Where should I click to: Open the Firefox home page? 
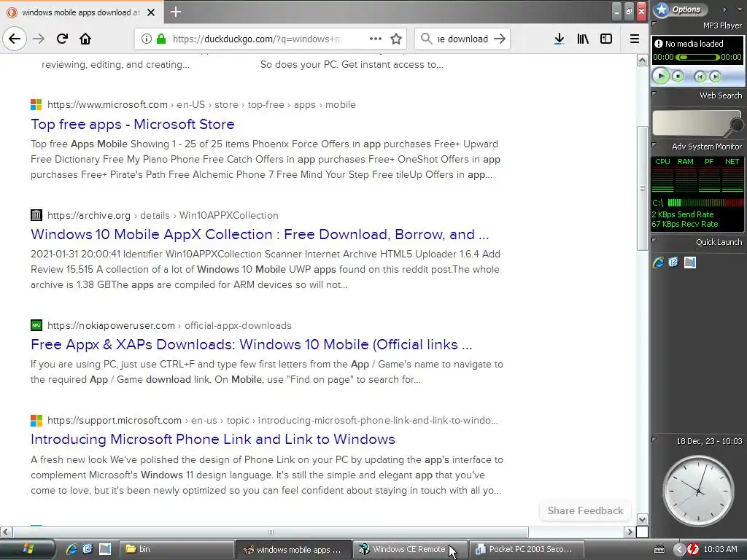click(x=85, y=39)
